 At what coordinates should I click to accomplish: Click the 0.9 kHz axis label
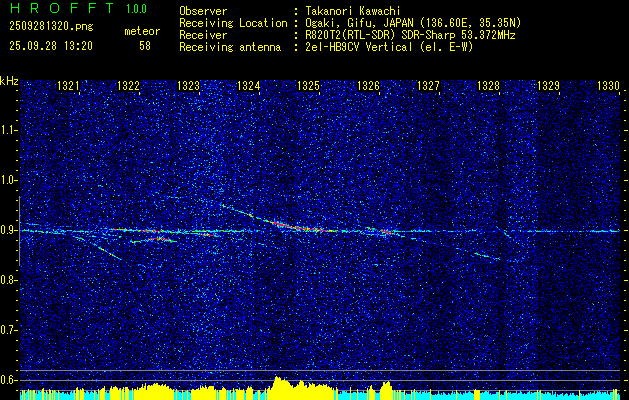click(x=8, y=230)
